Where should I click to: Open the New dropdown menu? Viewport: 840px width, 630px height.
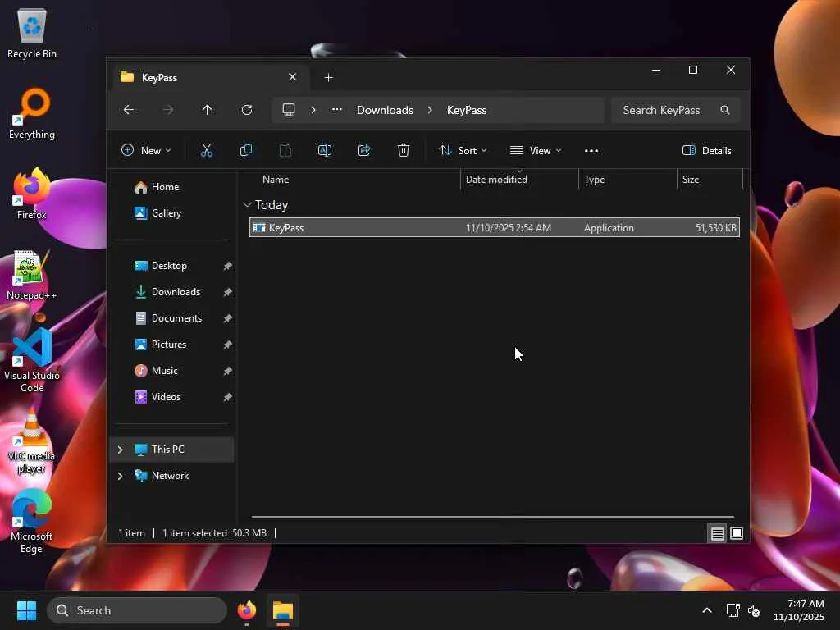coord(146,151)
